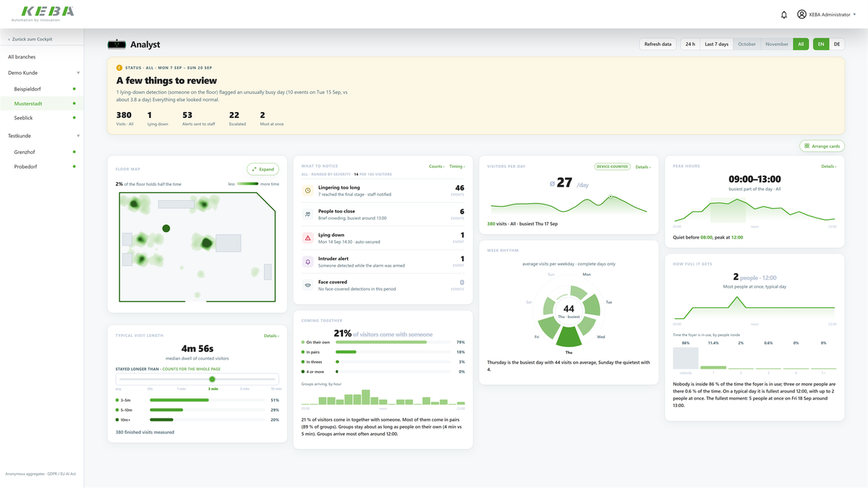Viewport: 868px width, 488px height.
Task: Click the Lingering too long clock icon
Action: coord(307,190)
